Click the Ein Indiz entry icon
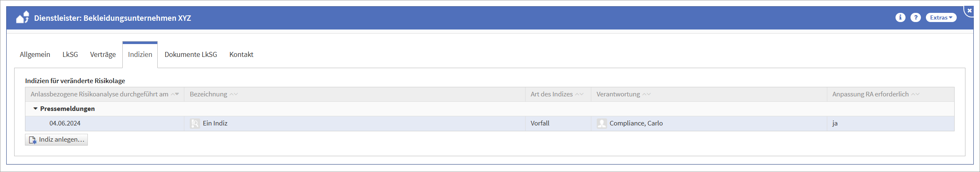 [195, 123]
